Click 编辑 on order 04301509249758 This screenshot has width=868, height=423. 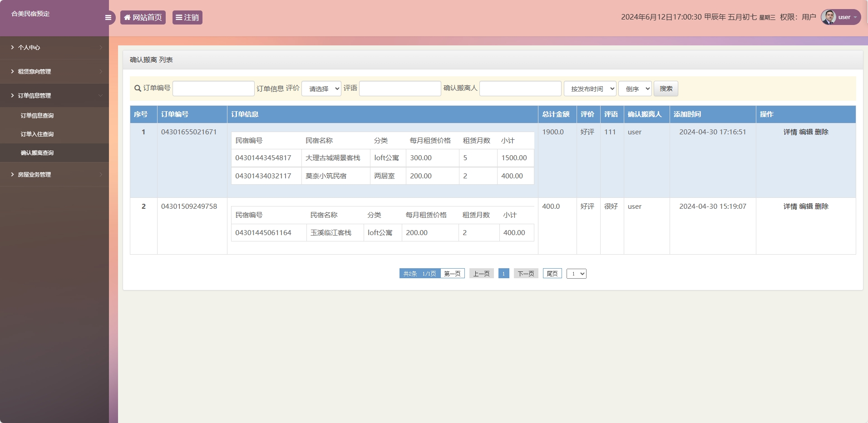[806, 206]
